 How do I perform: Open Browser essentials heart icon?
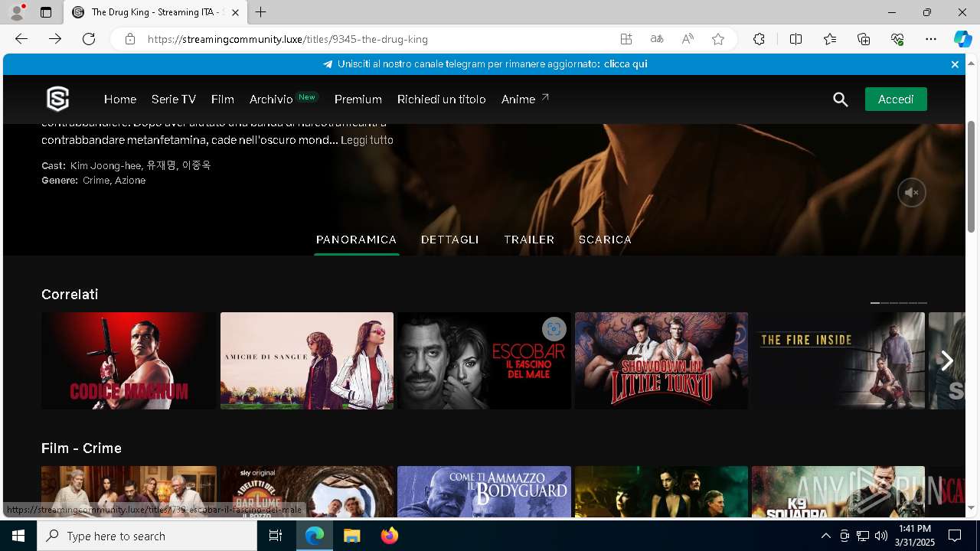(x=897, y=39)
